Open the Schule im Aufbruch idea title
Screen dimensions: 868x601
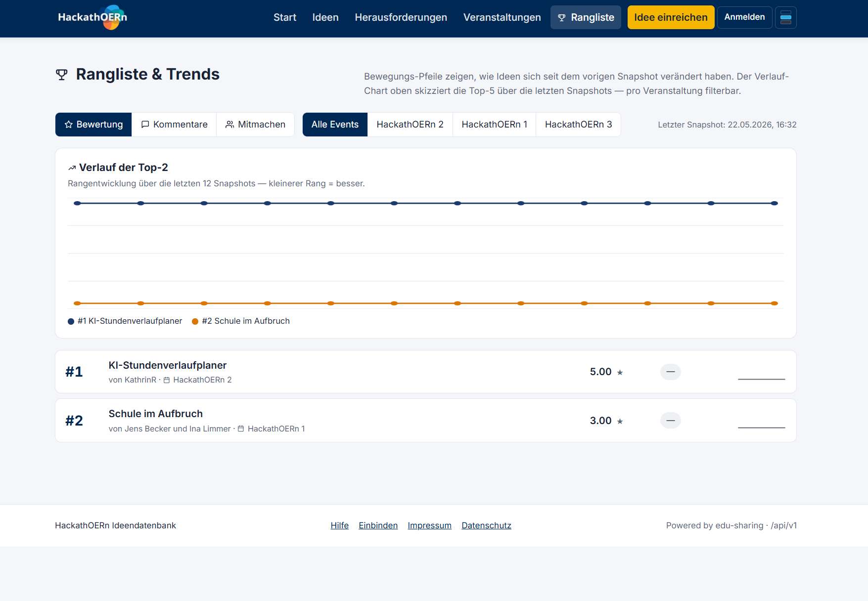(156, 414)
